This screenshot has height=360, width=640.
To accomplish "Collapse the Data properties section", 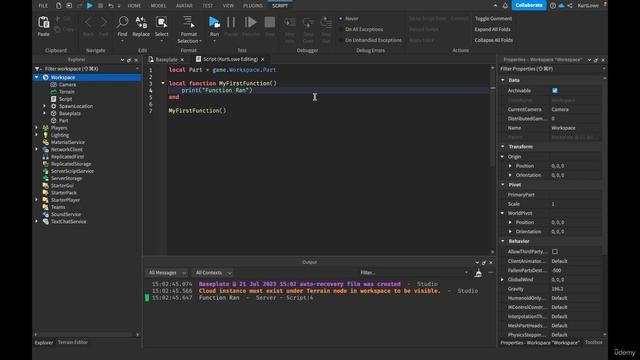I will (x=503, y=80).
